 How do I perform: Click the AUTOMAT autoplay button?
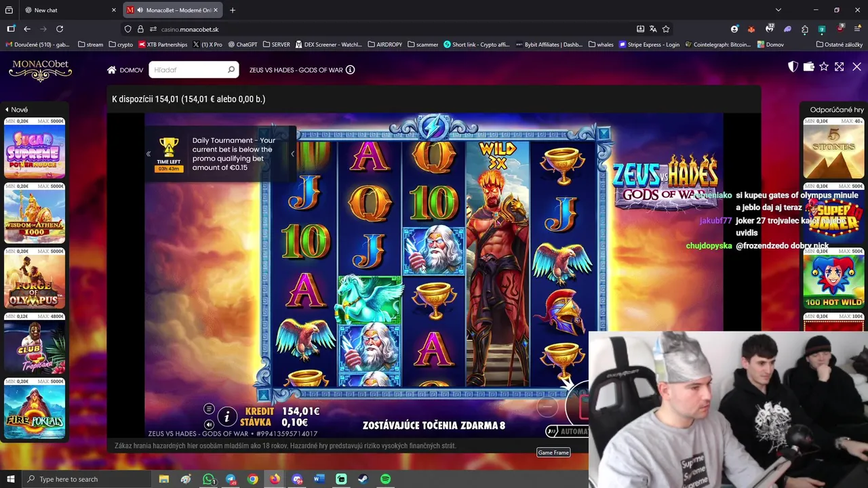[x=568, y=431]
